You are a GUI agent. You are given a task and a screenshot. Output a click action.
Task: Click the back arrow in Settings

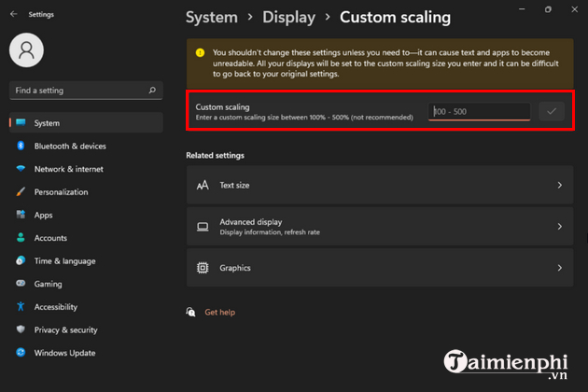(14, 14)
